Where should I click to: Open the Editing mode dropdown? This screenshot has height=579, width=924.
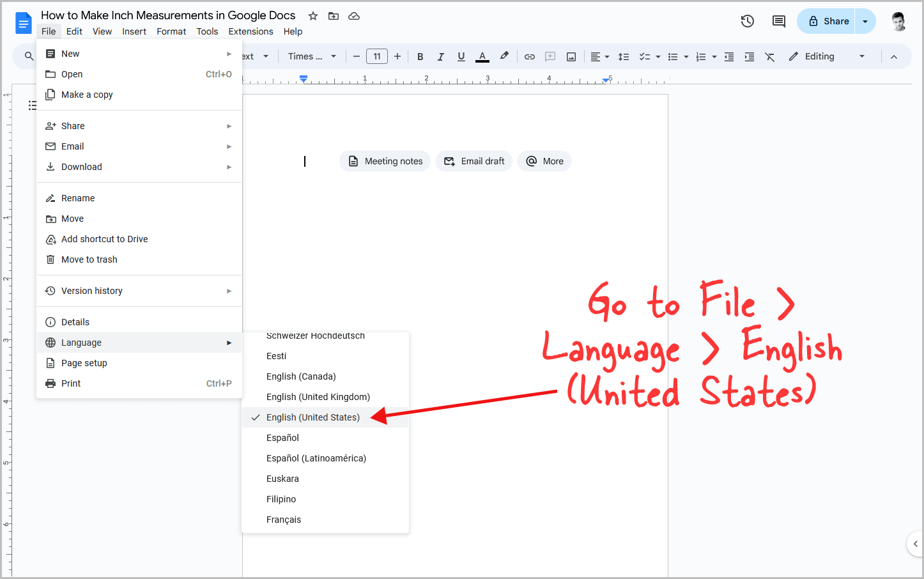coord(827,56)
